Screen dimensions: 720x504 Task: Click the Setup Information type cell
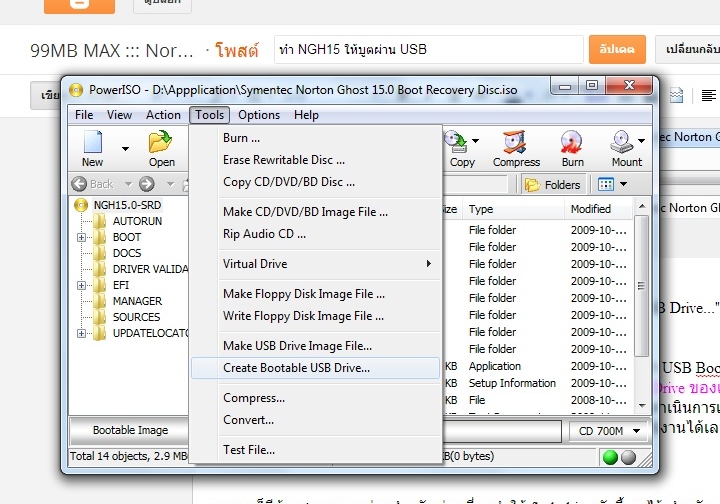point(512,383)
